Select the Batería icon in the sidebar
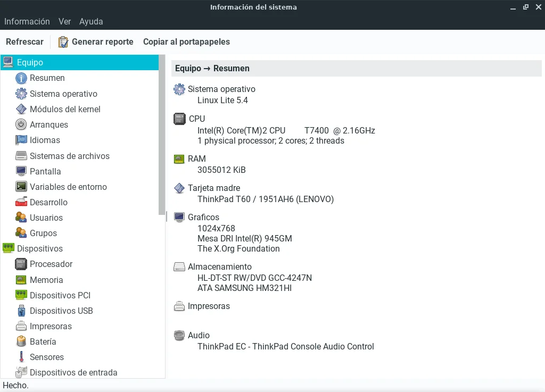 [21, 341]
